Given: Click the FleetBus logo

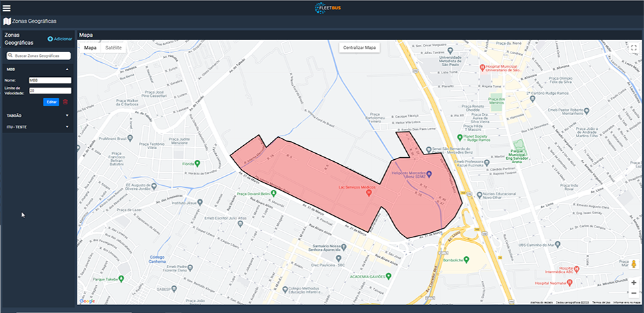Looking at the screenshot, I should (x=328, y=7).
